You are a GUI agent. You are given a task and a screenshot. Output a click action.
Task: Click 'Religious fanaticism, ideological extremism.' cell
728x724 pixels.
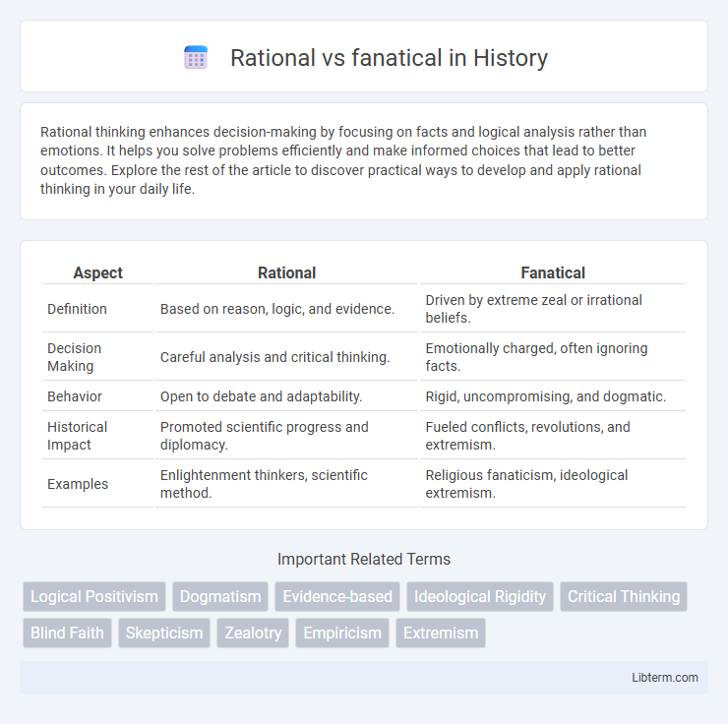click(x=553, y=484)
